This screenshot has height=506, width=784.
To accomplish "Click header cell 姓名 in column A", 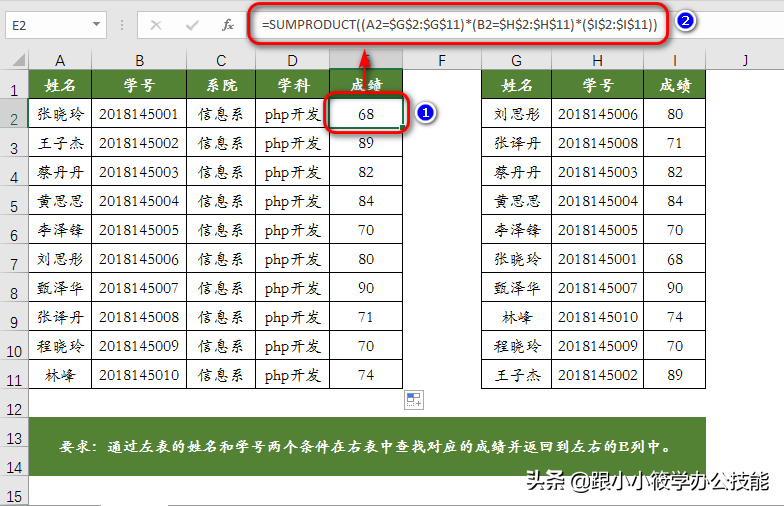I will (x=60, y=84).
